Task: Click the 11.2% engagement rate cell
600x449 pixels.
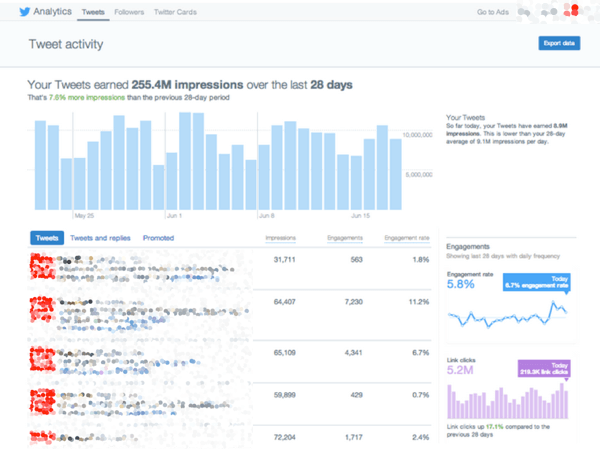Action: (419, 302)
